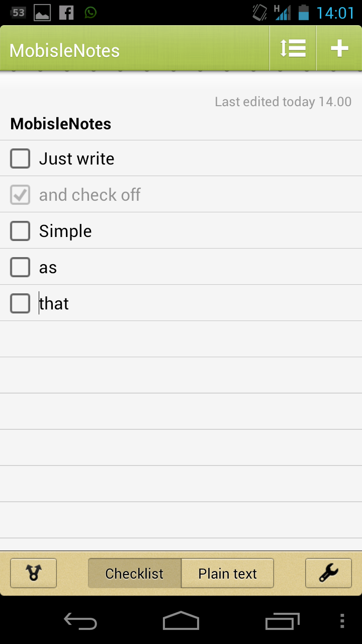Check the 'Just write' checkbox
362x644 pixels.
(20, 158)
